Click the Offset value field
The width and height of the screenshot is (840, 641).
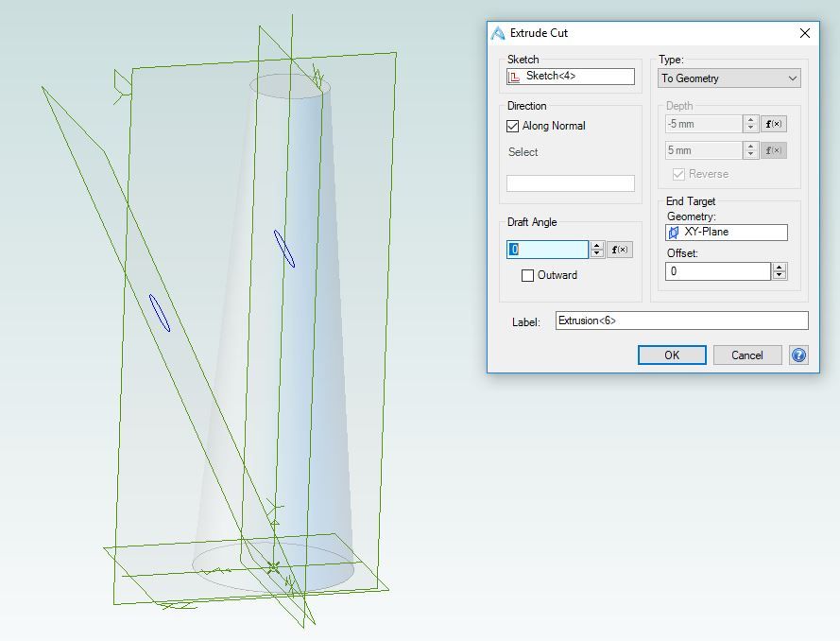point(718,271)
